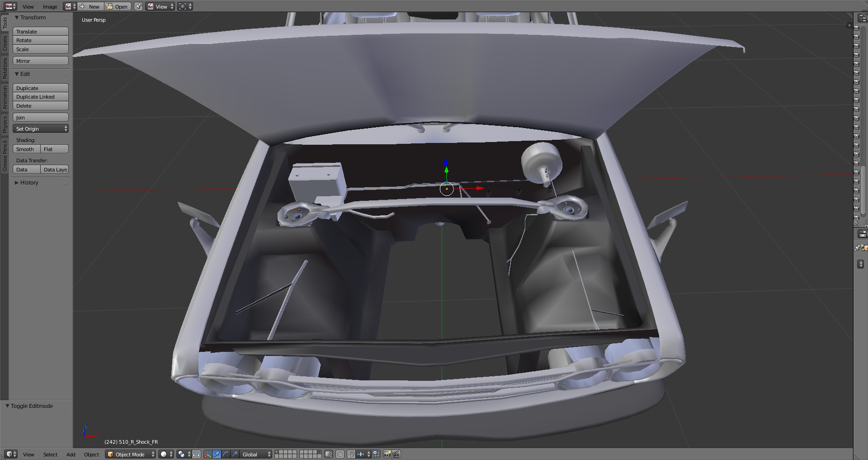Switch to the Animation tab
Image resolution: width=868 pixels, height=460 pixels.
(5, 98)
